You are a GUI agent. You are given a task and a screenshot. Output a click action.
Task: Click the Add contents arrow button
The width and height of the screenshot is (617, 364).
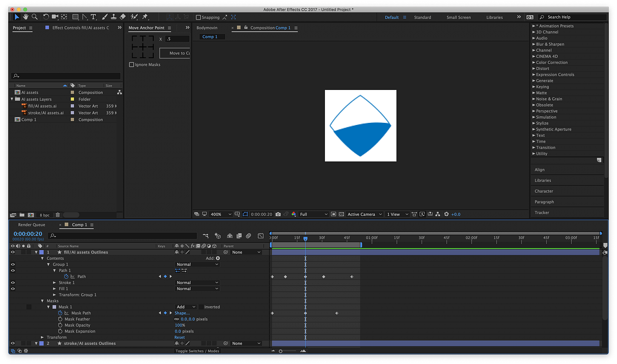[x=218, y=259]
